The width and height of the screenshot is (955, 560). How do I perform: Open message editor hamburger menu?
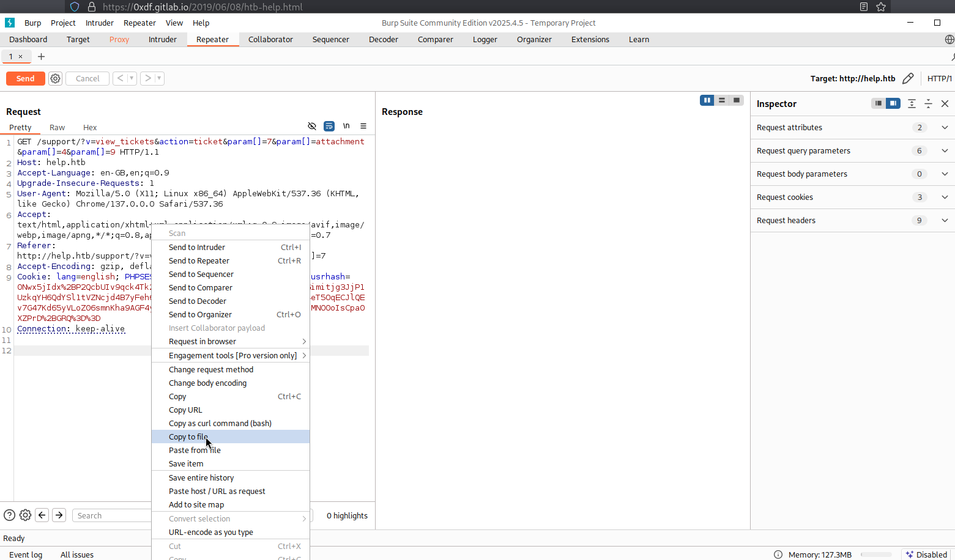[363, 126]
